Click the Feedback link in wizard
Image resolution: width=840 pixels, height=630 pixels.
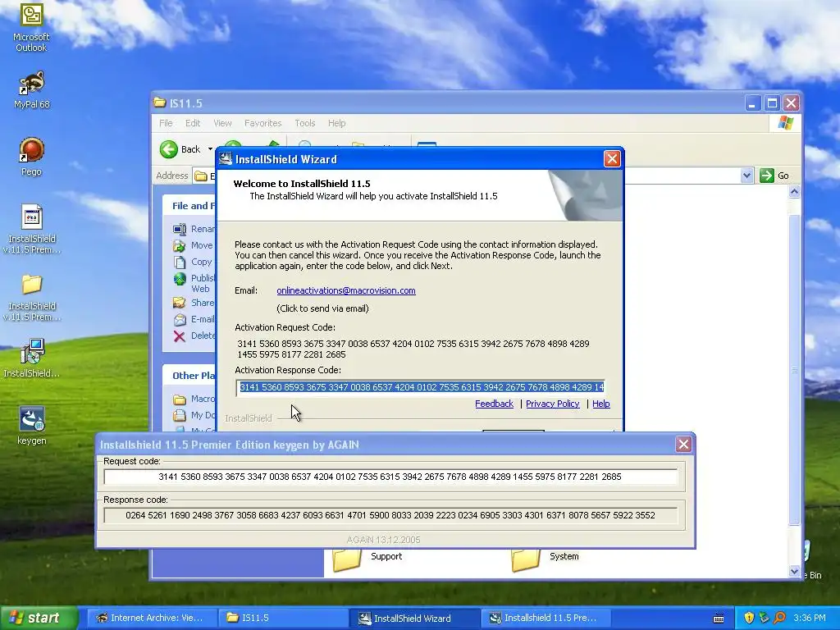(x=494, y=404)
